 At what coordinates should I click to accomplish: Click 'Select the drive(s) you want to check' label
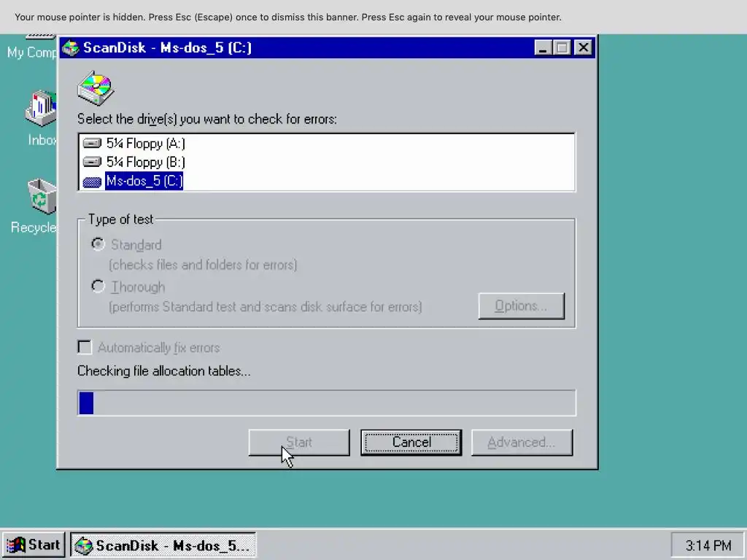[x=206, y=119]
